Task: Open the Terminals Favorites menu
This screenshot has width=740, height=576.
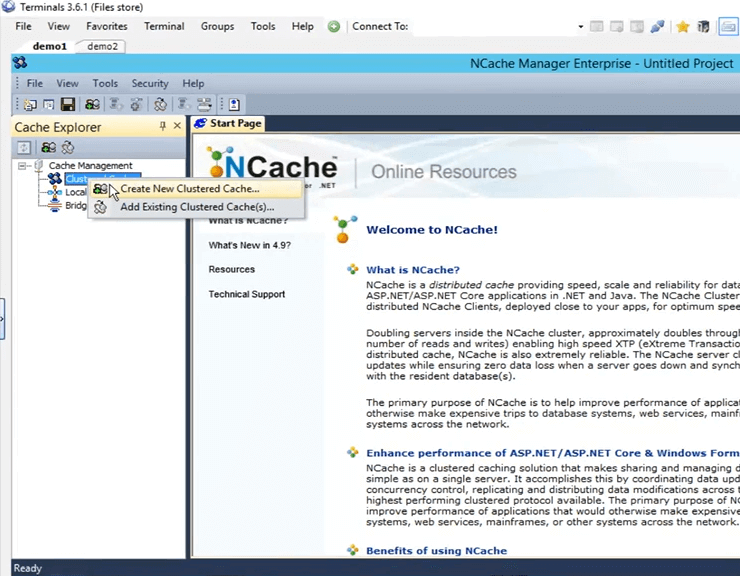Action: (x=107, y=26)
